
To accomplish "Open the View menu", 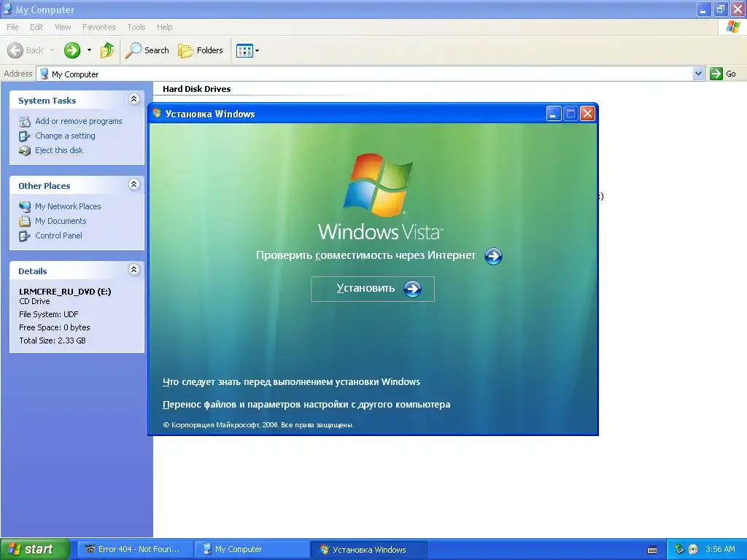I will click(x=63, y=27).
